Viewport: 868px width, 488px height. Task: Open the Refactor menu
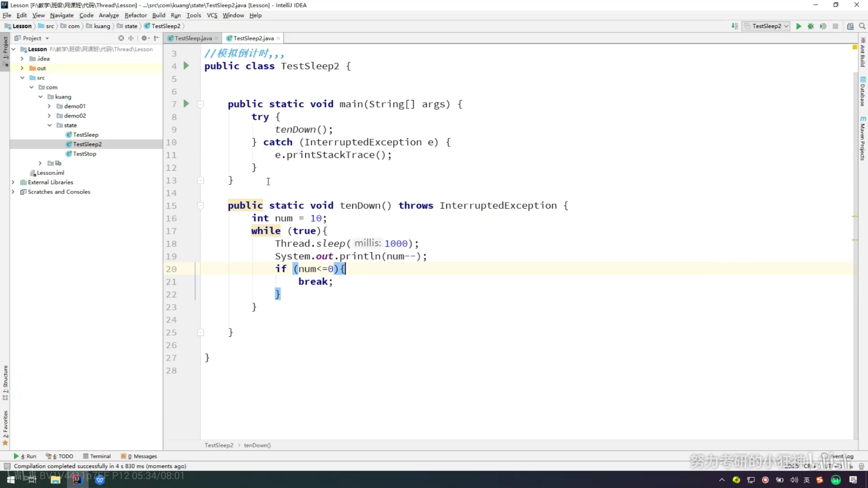point(136,15)
